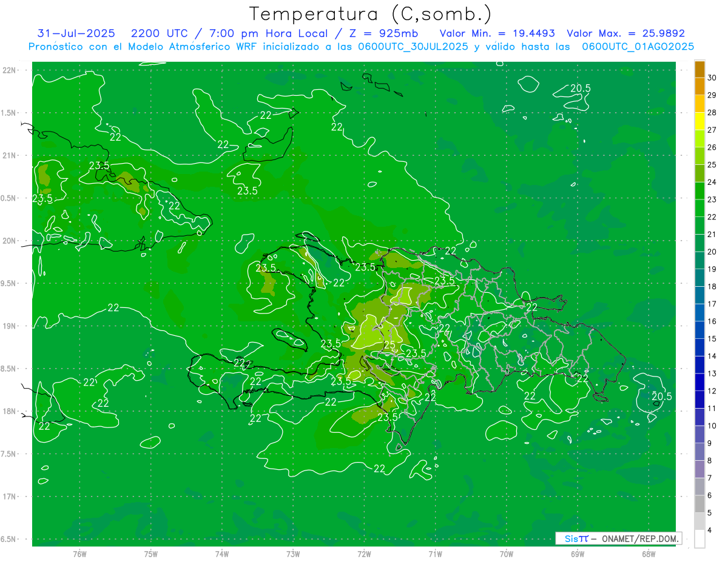Image resolution: width=728 pixels, height=562 pixels.
Task: Click the '73W' longitude axis label
Action: pyautogui.click(x=293, y=554)
